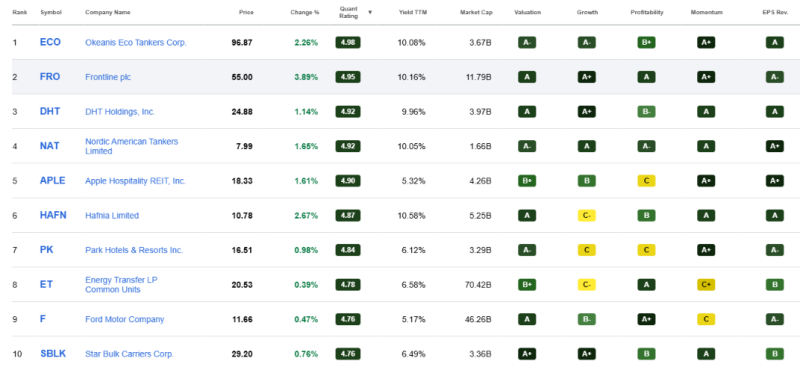Open Hafnia Limited company page
Screen dimensions: 800x367
112,215
